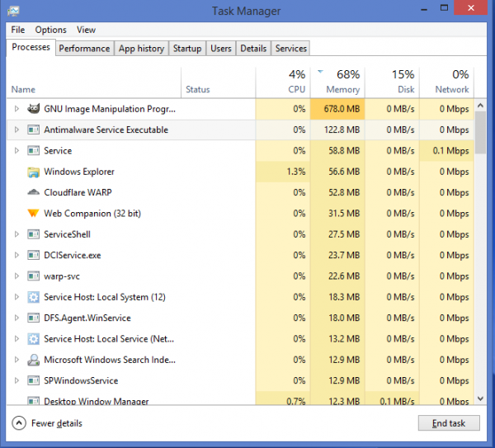Viewport: 495px width, 448px height.
Task: Expand the Antimalware Service Executable row
Action: pyautogui.click(x=16, y=130)
